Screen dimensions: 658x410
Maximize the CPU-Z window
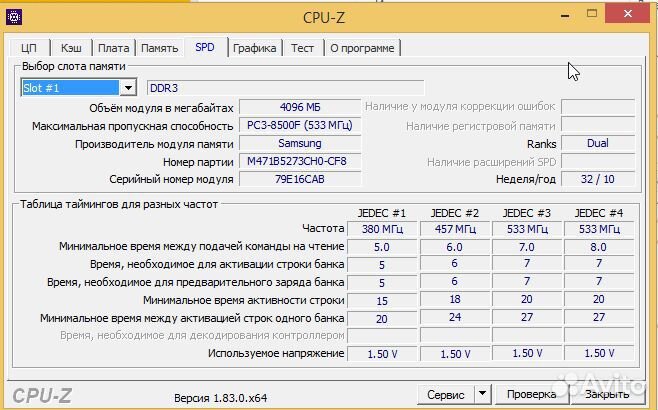coord(592,13)
